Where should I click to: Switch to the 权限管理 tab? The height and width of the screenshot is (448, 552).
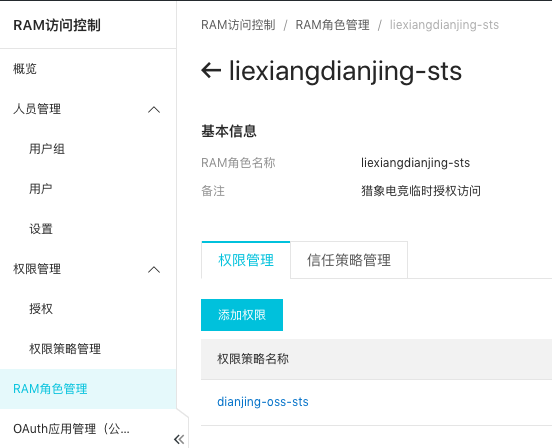(246, 260)
